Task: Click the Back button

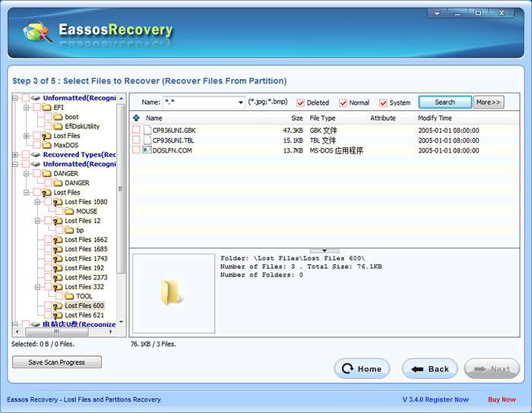Action: [x=430, y=369]
